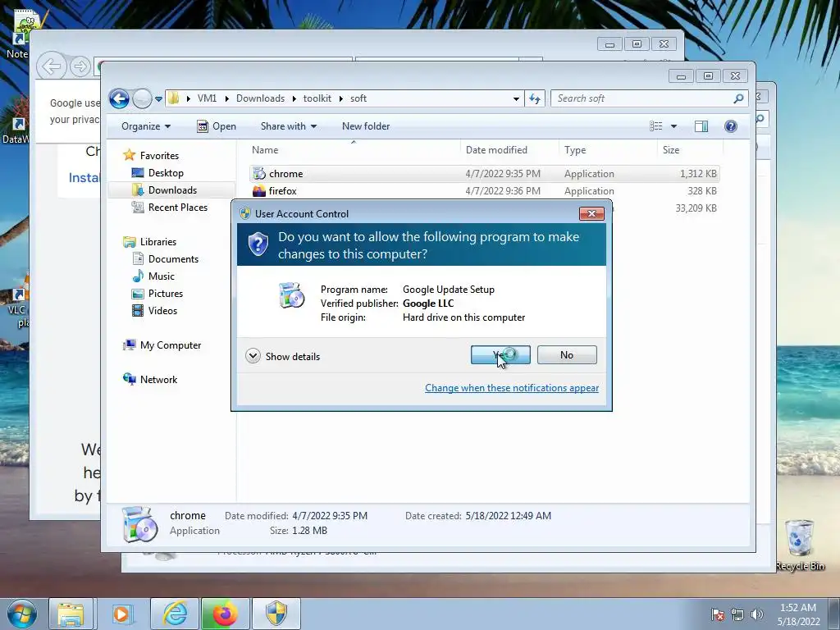Refresh the soft folder view
Viewport: 840px width, 630px height.
(x=535, y=98)
